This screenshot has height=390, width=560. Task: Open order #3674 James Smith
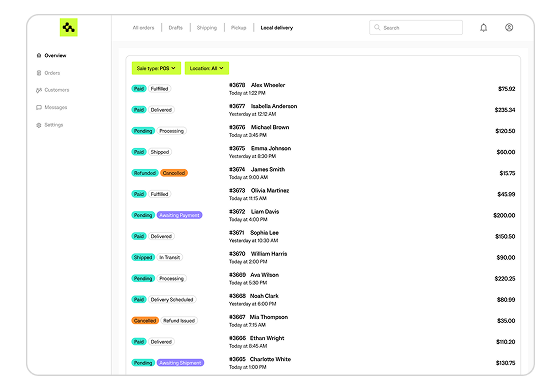(x=323, y=173)
